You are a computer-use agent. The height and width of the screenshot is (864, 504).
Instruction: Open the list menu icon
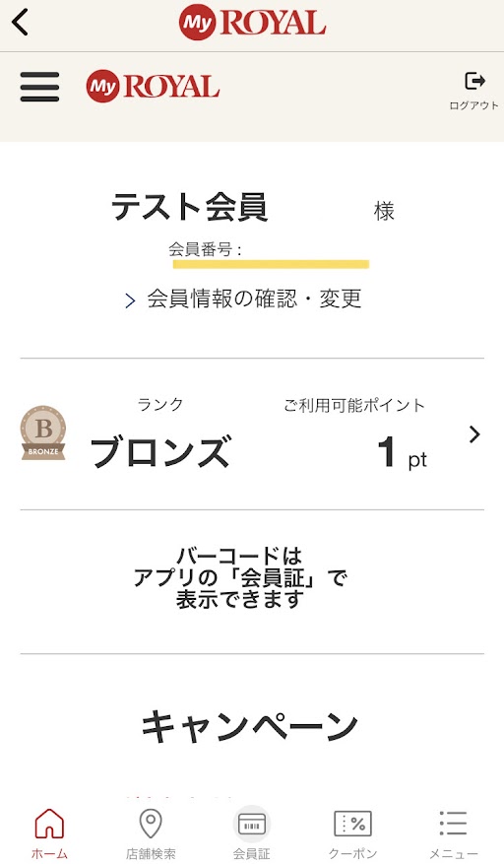click(x=454, y=824)
